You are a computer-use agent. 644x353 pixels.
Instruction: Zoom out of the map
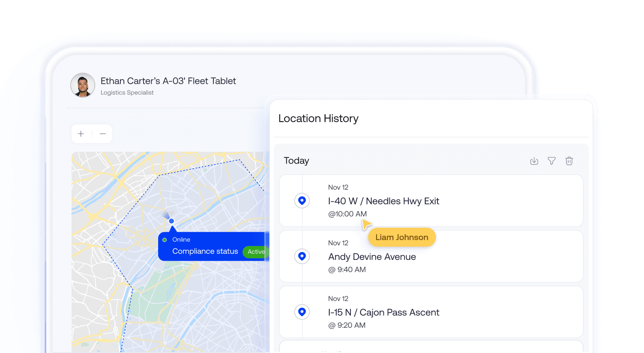[102, 133]
